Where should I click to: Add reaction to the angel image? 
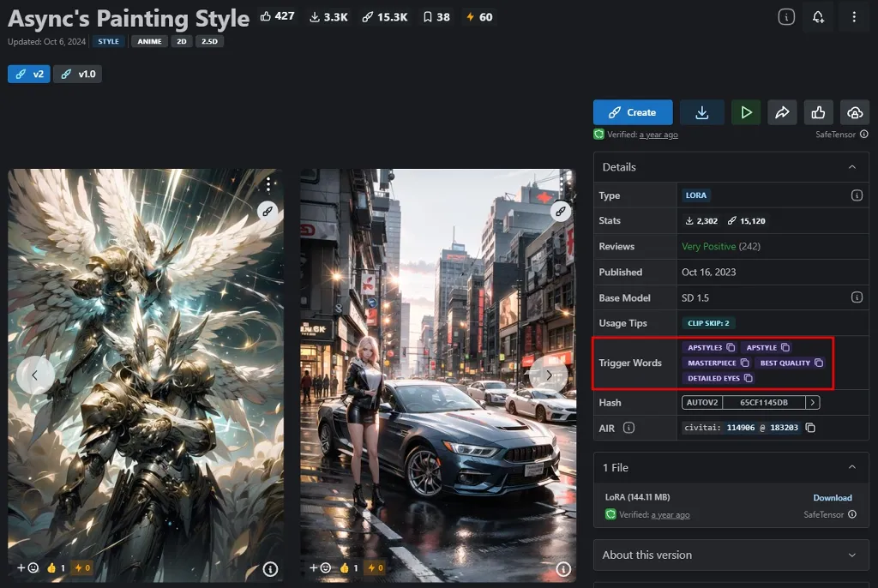pos(28,567)
